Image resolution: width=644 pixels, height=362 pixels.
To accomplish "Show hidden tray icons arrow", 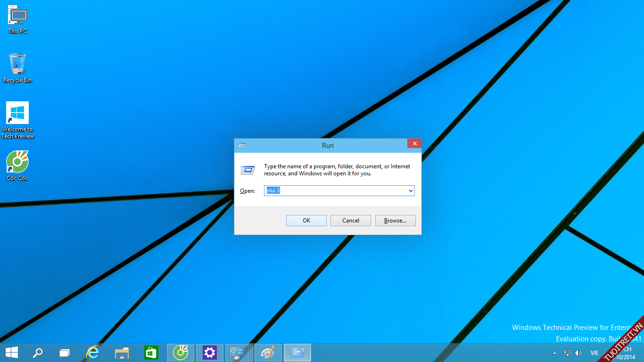I will click(555, 353).
